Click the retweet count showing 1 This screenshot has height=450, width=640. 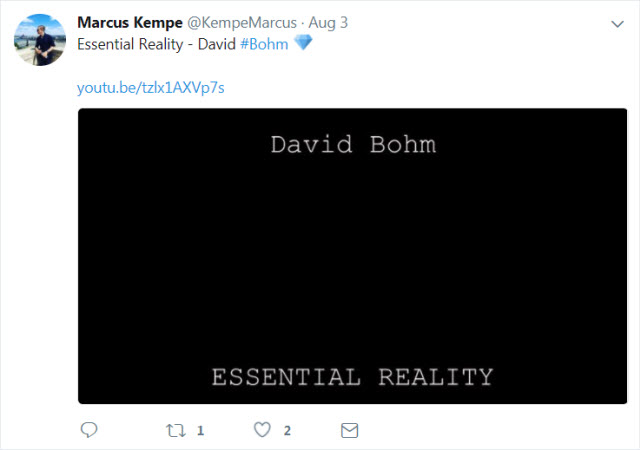[x=200, y=431]
